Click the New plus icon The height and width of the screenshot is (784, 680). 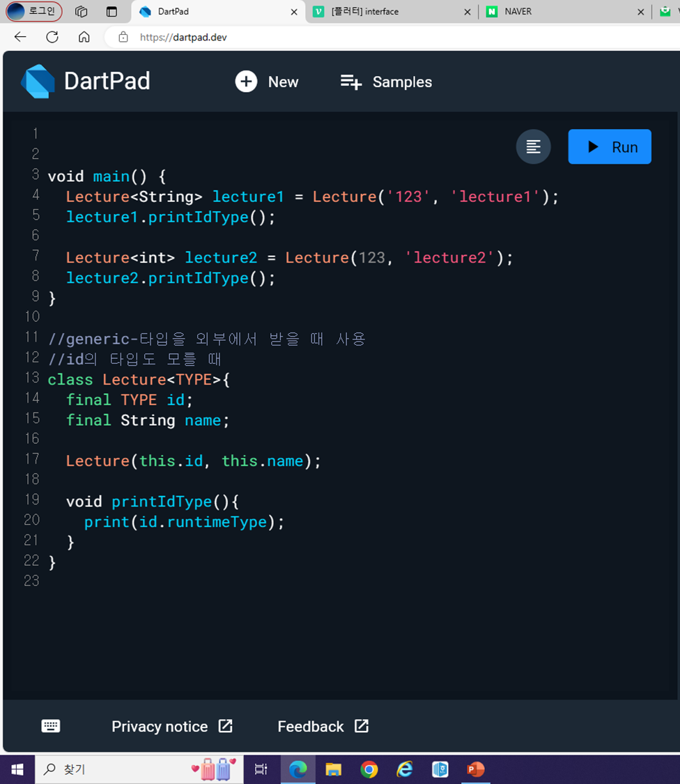click(x=246, y=82)
